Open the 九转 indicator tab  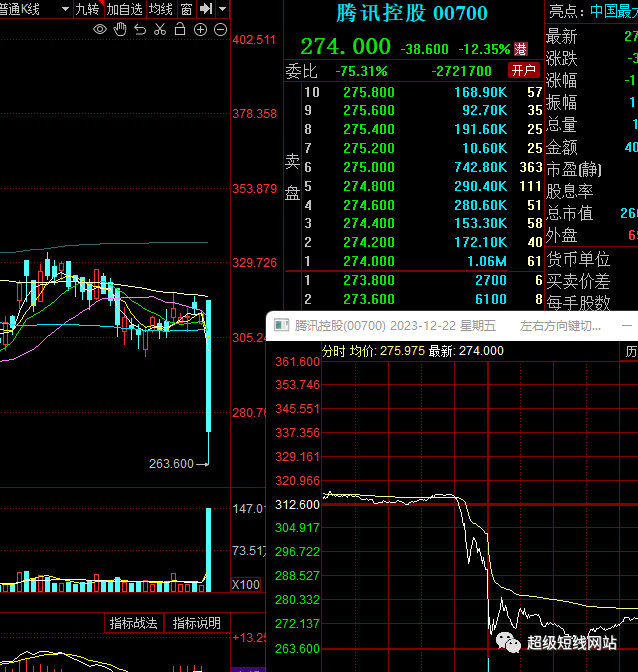click(87, 9)
